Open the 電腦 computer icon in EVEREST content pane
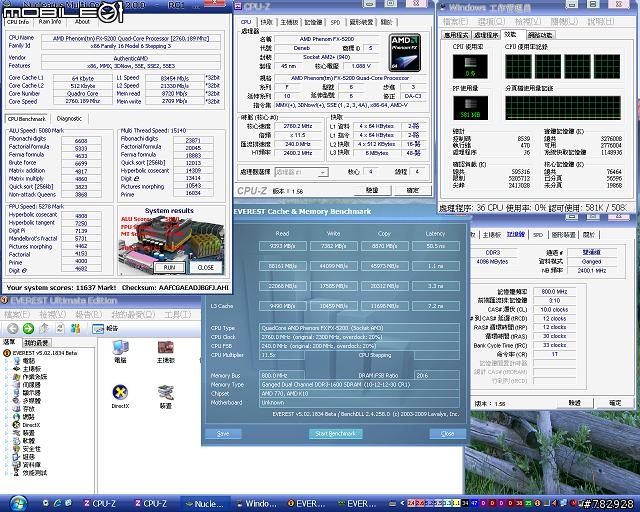The width and height of the screenshot is (640, 512). coord(120,352)
